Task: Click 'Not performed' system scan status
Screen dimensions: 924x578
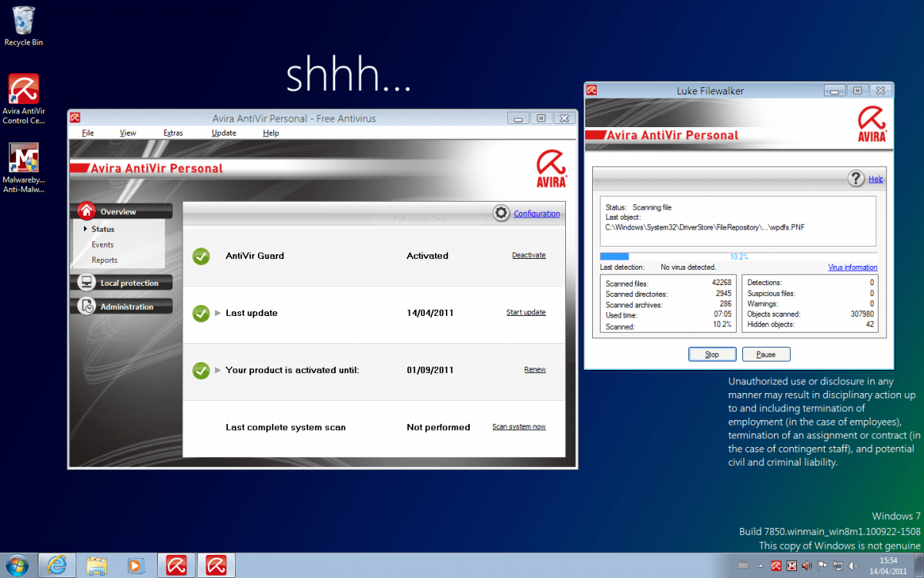Action: pyautogui.click(x=438, y=427)
